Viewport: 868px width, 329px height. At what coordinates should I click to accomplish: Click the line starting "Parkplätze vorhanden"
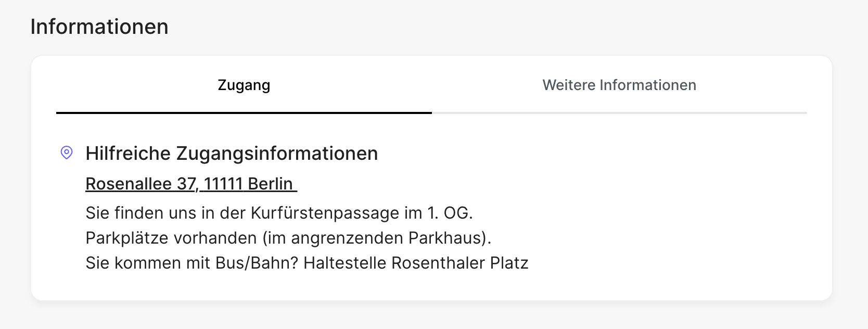[x=288, y=238]
